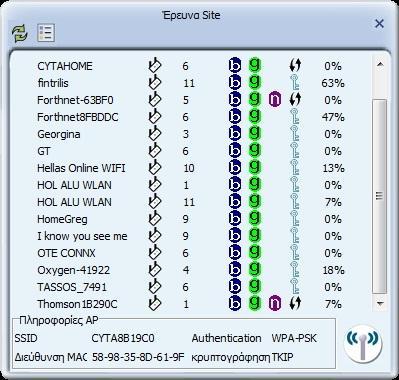Click the green g icon for Oxygen-41922
Viewport: 399px width, 380px height.
[x=255, y=269]
